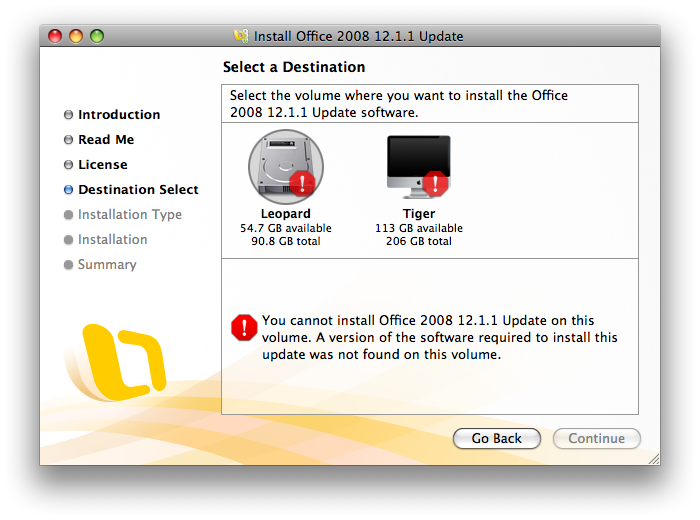Select the Leopard hard drive volume
The image size is (700, 520).
(286, 167)
